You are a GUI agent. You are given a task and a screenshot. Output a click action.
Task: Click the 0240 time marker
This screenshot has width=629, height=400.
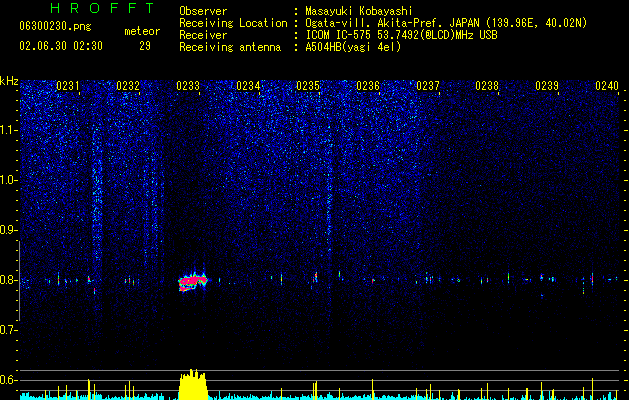(x=607, y=86)
